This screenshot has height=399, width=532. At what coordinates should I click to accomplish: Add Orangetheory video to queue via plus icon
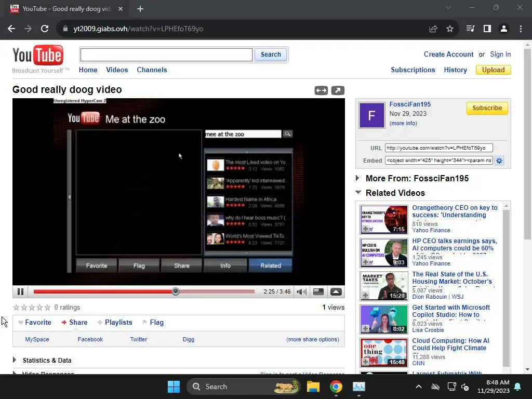365,229
